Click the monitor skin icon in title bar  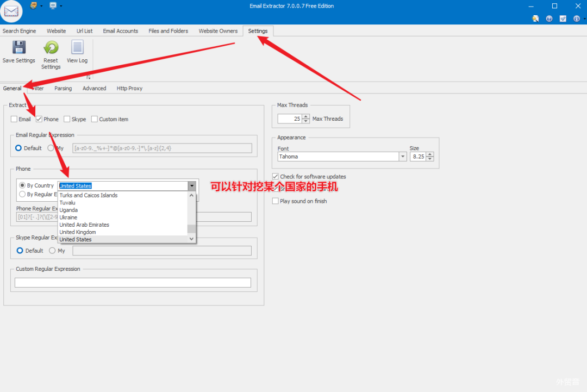click(53, 5)
